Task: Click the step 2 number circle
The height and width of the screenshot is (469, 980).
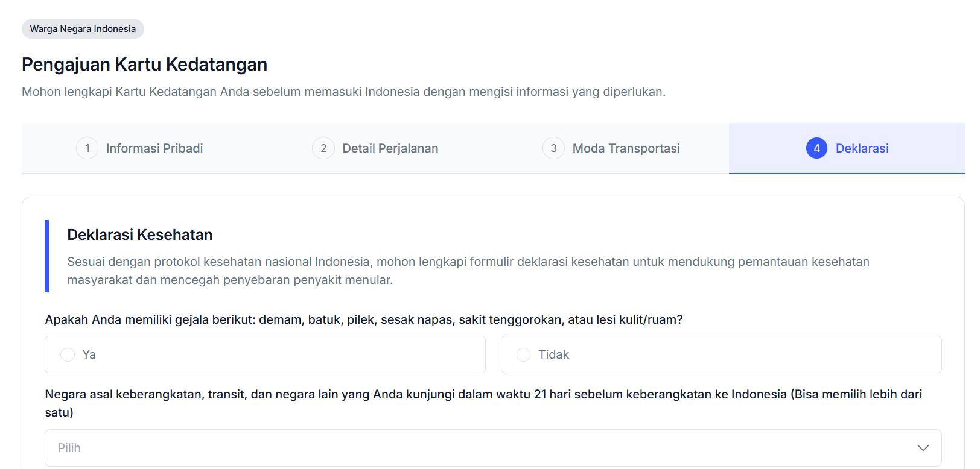Action: [323, 148]
